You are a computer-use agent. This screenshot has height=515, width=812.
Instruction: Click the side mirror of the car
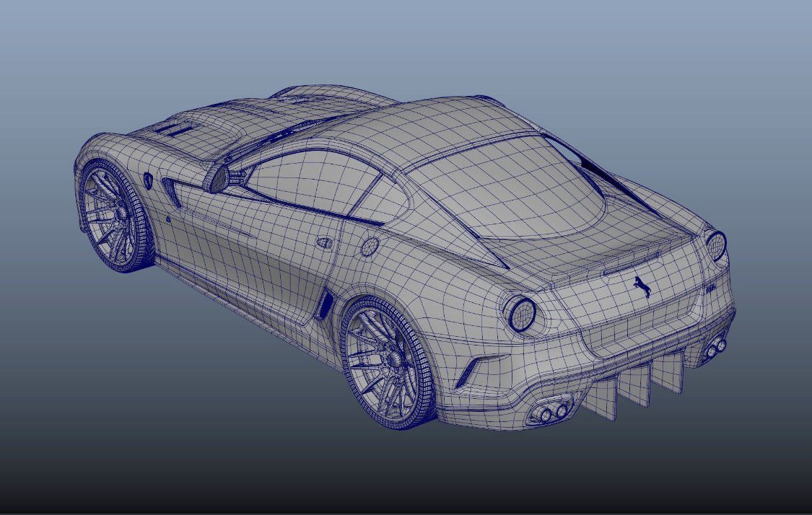(x=217, y=177)
